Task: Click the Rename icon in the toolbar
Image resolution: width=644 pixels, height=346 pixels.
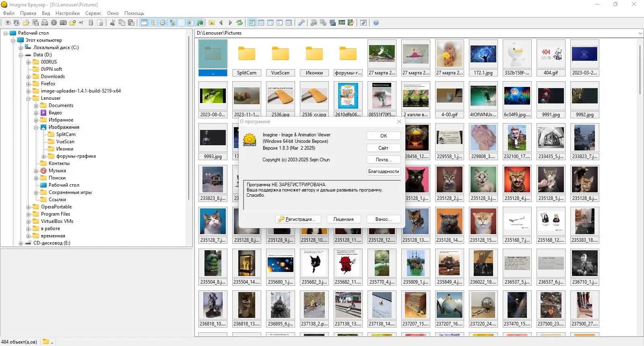Action: (x=81, y=23)
